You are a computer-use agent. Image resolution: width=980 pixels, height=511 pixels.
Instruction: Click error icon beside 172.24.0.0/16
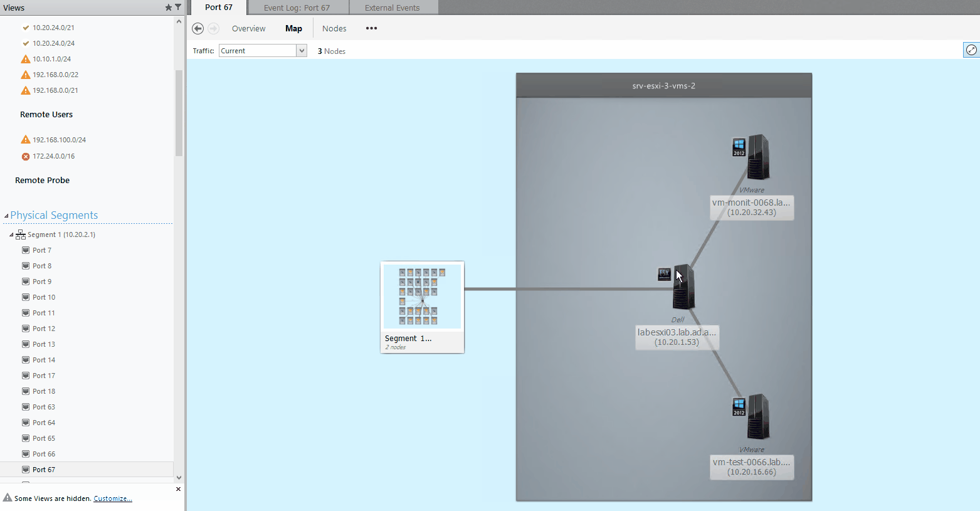26,156
